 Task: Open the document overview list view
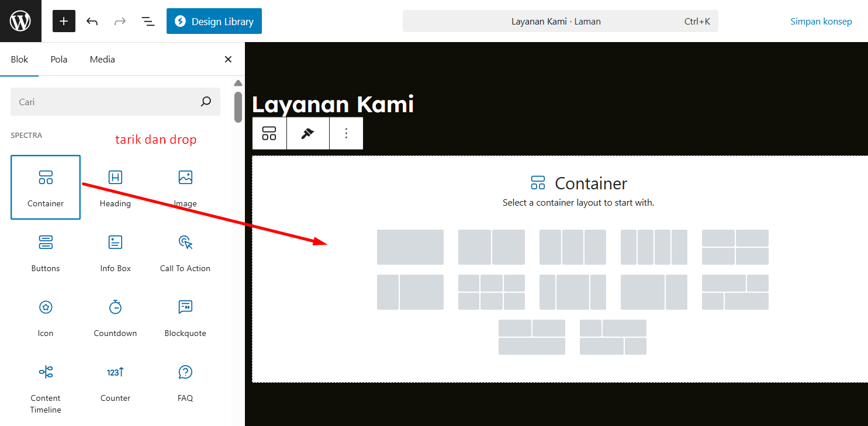(x=148, y=22)
